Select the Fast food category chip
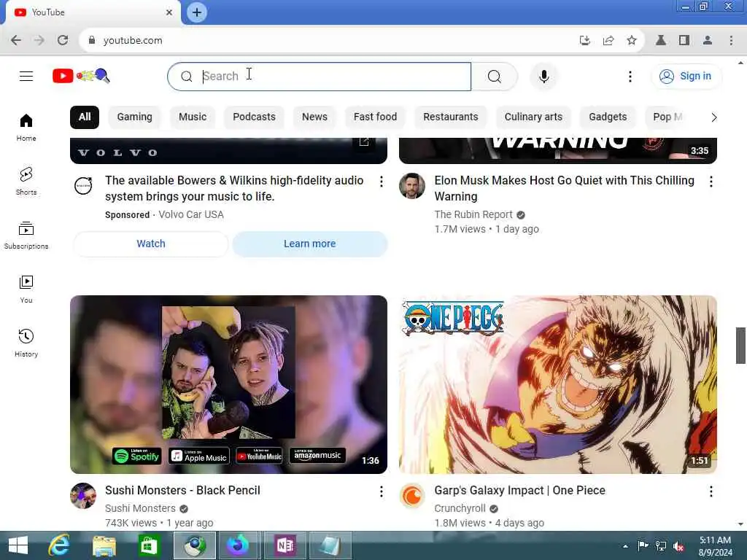The image size is (747, 560). point(375,117)
